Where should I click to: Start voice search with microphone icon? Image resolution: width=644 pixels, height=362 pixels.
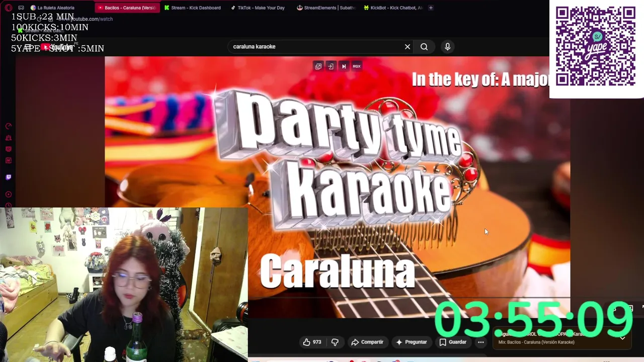point(447,46)
